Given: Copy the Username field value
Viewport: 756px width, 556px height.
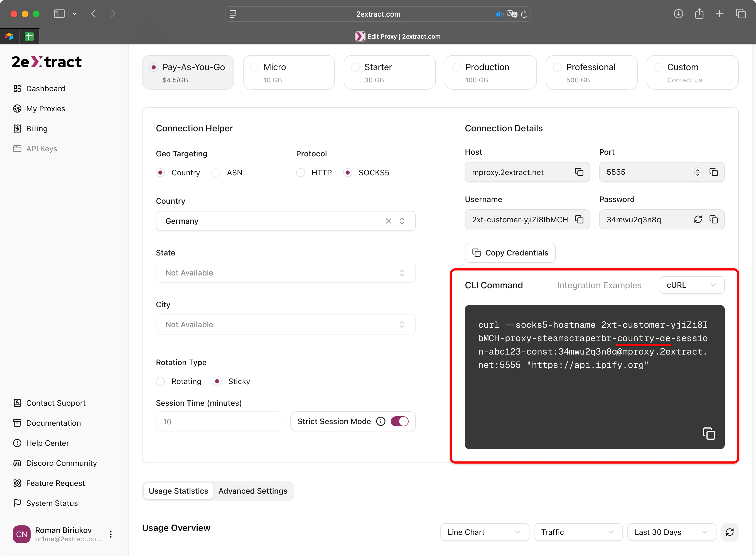Looking at the screenshot, I should tap(579, 220).
